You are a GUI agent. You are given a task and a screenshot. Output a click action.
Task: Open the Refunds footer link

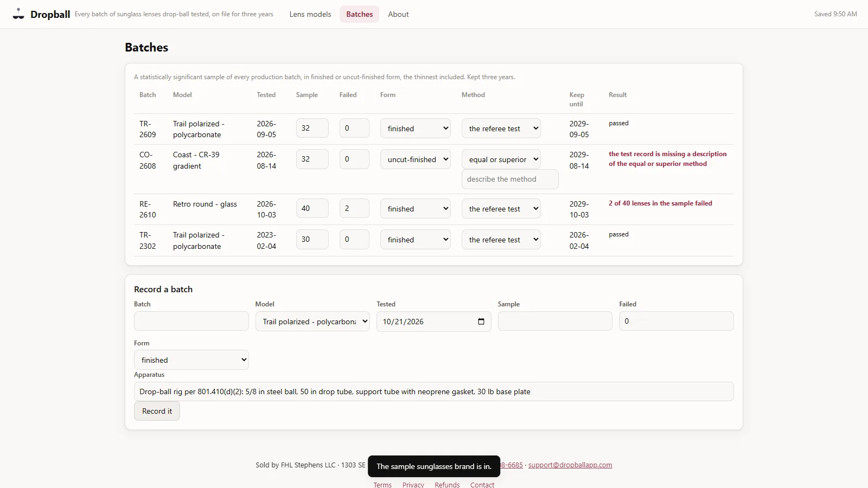coord(447,485)
